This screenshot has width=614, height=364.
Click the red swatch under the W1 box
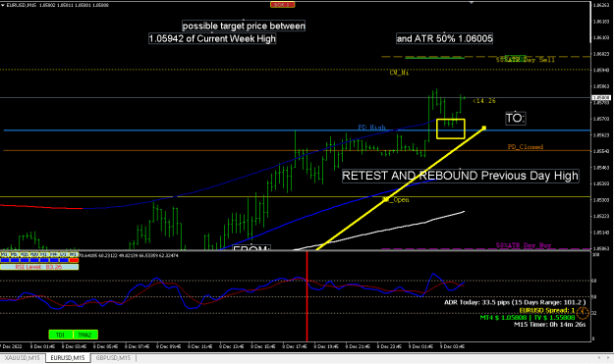(74, 260)
